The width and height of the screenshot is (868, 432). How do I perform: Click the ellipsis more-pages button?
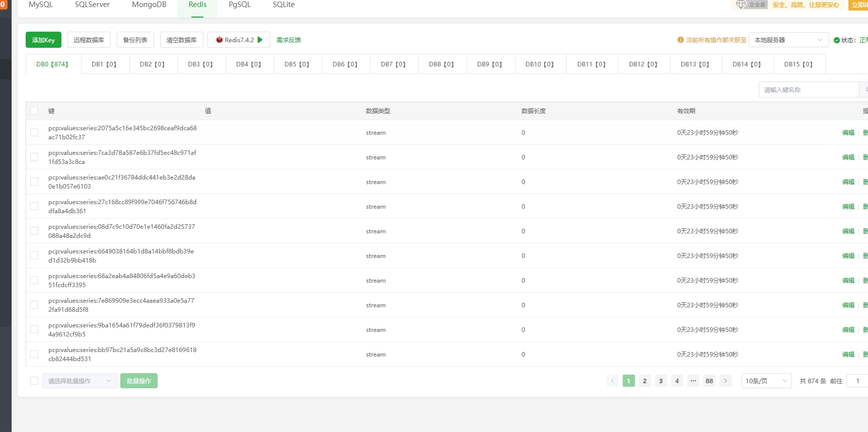point(693,381)
